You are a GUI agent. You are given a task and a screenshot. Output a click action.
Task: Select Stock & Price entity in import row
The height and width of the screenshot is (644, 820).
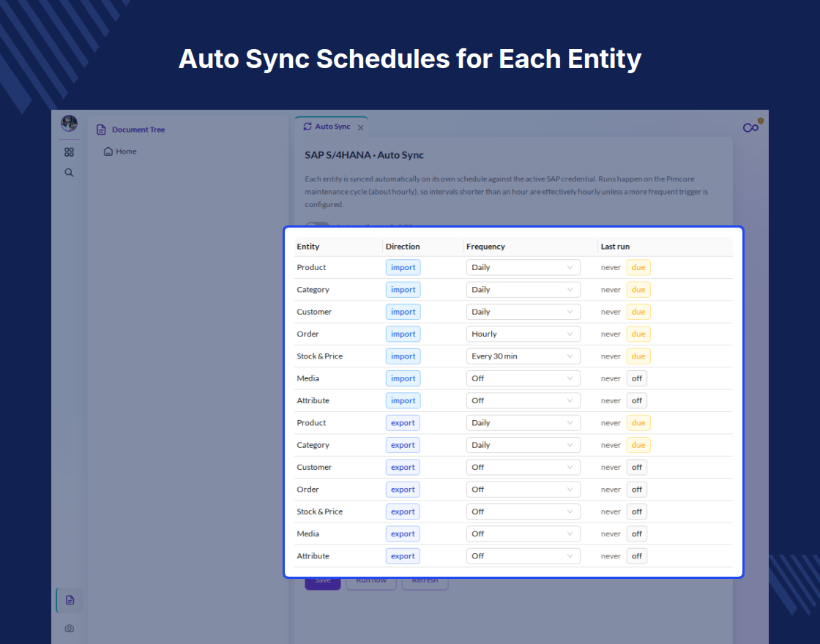[x=319, y=356]
